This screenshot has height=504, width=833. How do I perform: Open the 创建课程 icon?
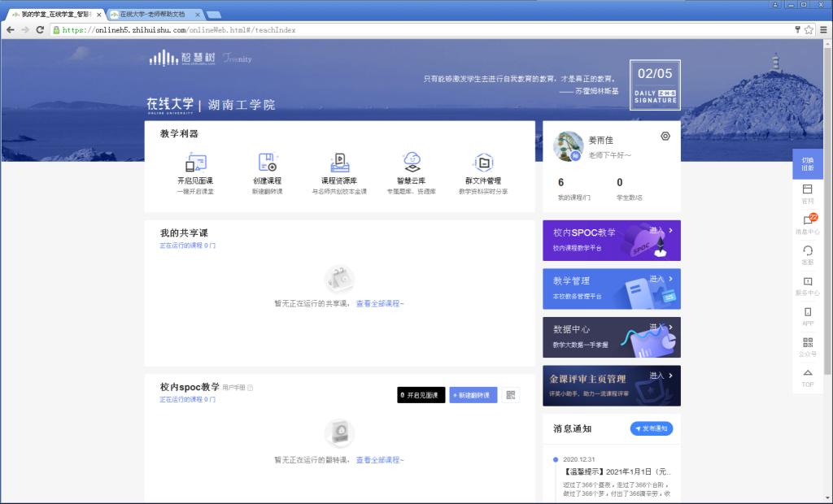coord(268,163)
